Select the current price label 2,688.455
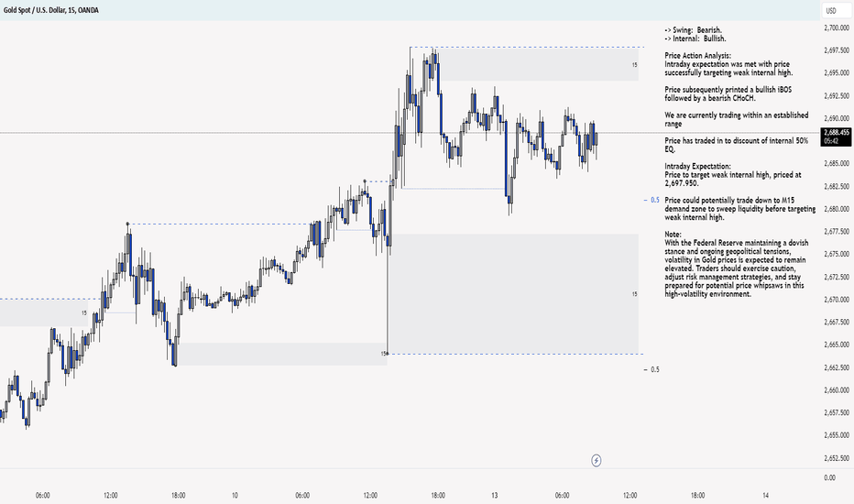854x504 pixels. [x=837, y=132]
